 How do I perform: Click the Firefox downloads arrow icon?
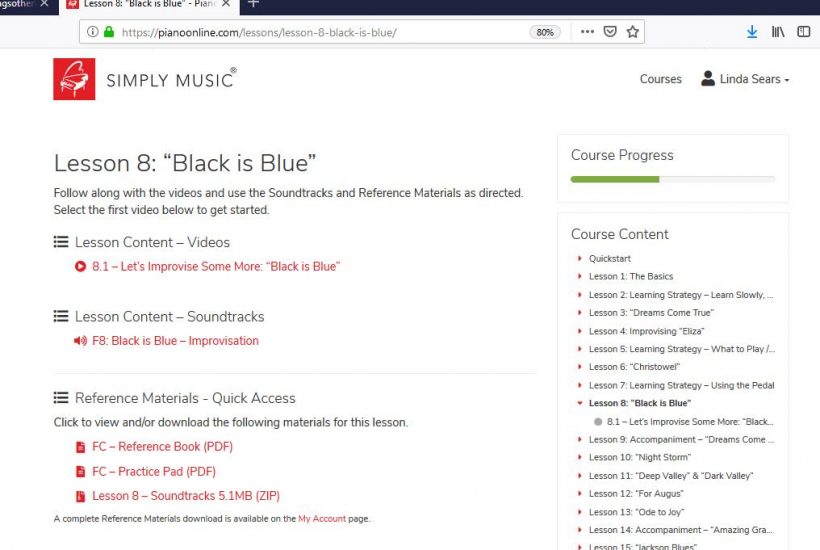click(x=752, y=32)
